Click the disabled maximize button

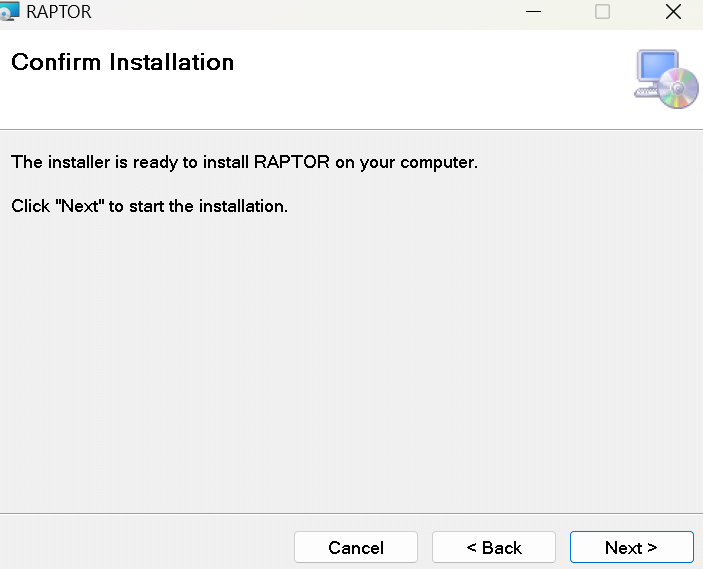pos(602,12)
